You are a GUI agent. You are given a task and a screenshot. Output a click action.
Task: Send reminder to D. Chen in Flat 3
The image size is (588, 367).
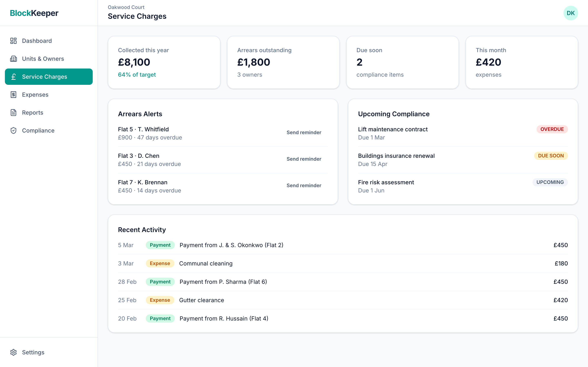[x=304, y=159]
